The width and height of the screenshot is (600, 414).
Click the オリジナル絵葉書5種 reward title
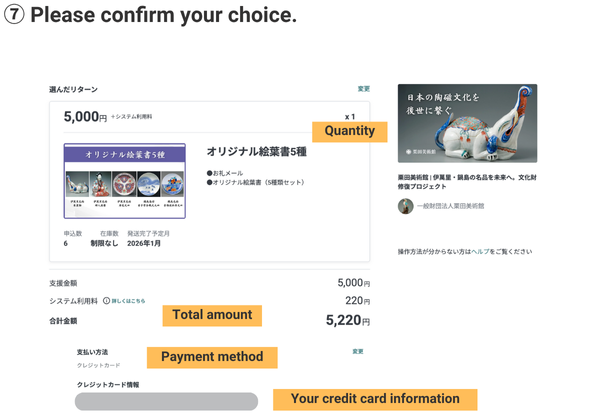256,151
